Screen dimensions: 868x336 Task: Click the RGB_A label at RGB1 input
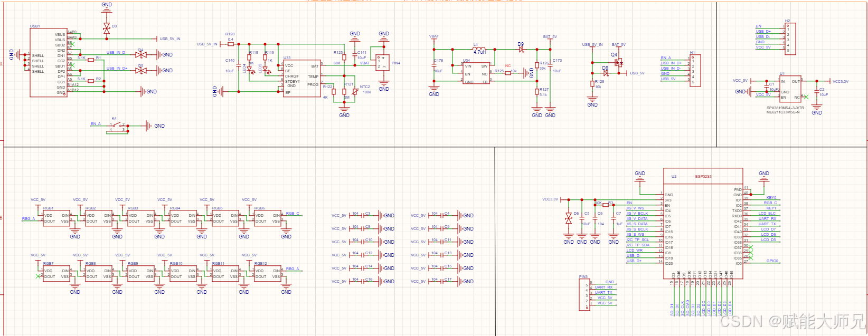[x=29, y=219]
